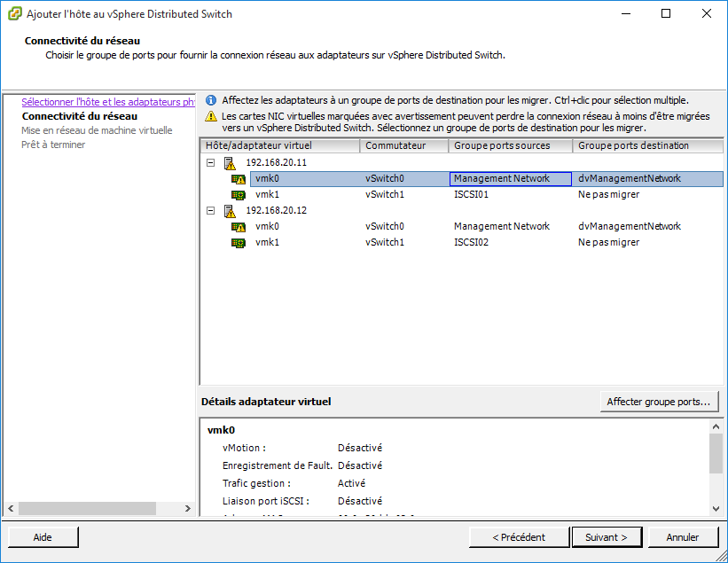Click the vmk0 adapter icon under host 192.168.20.11
The image size is (728, 563).
point(238,179)
